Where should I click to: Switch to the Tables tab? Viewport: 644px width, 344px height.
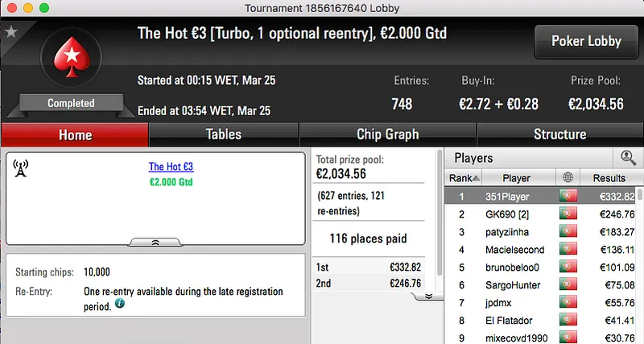223,135
